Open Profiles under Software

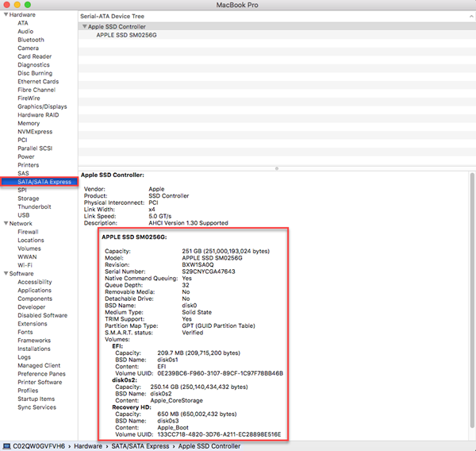(x=28, y=391)
